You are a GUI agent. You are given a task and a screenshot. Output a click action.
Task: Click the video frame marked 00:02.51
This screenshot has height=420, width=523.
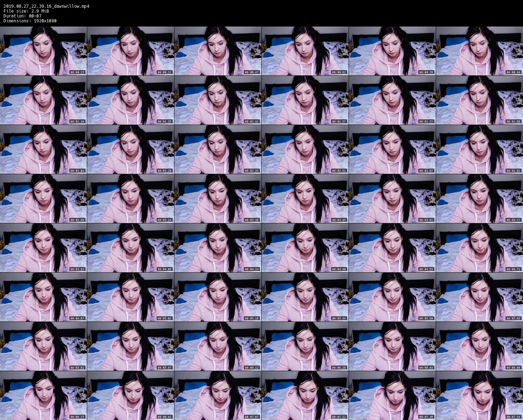[305, 149]
